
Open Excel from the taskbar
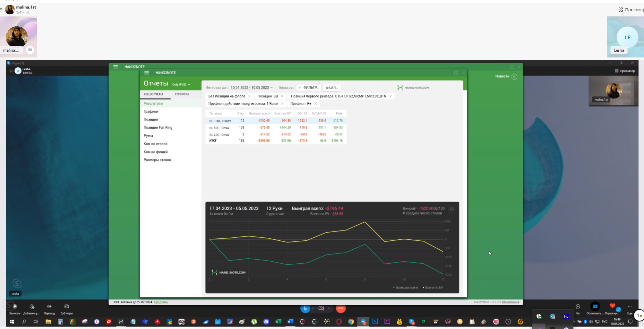[x=278, y=321]
